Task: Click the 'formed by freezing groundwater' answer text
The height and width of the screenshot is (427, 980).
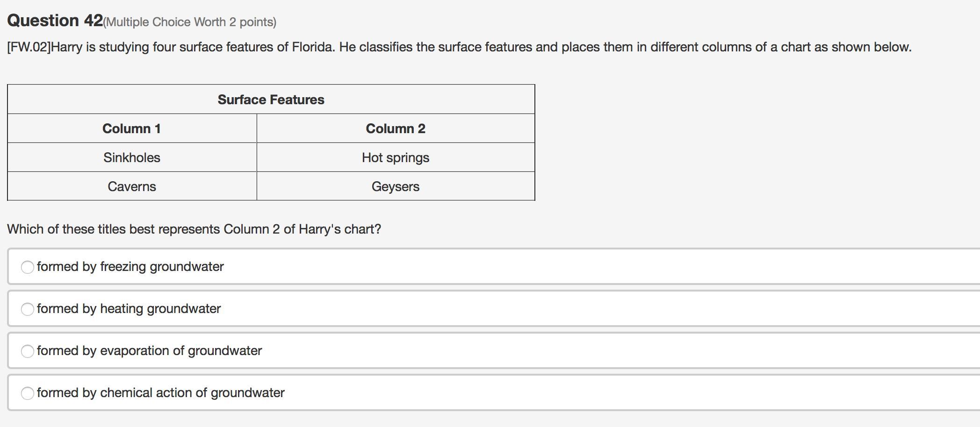Action: 130,267
